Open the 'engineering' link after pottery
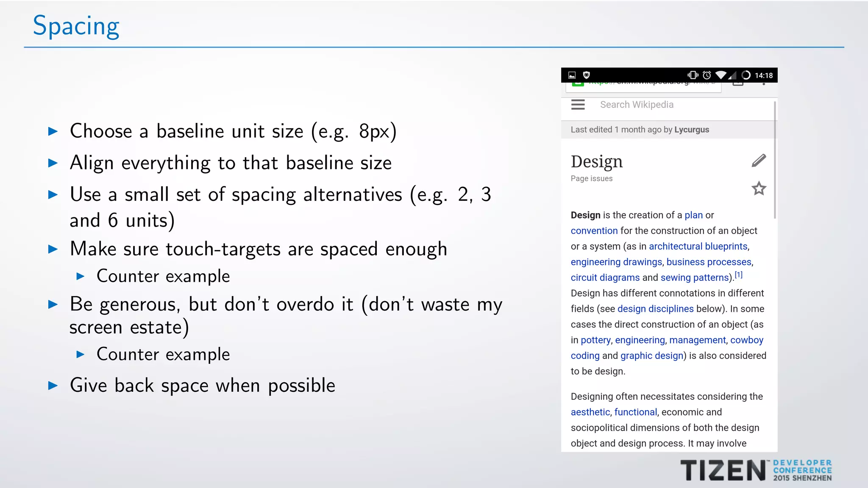Viewport: 868px width, 488px height. 640,340
